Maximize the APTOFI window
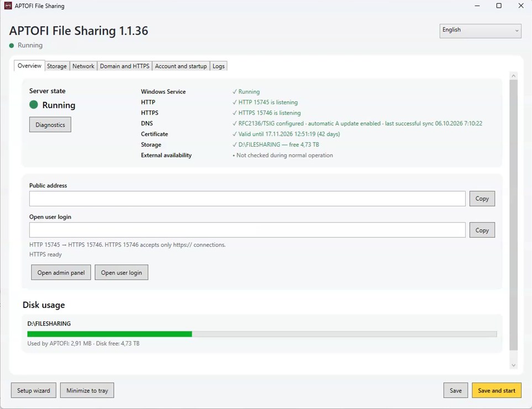Viewport: 532px width, 409px height. coord(499,6)
